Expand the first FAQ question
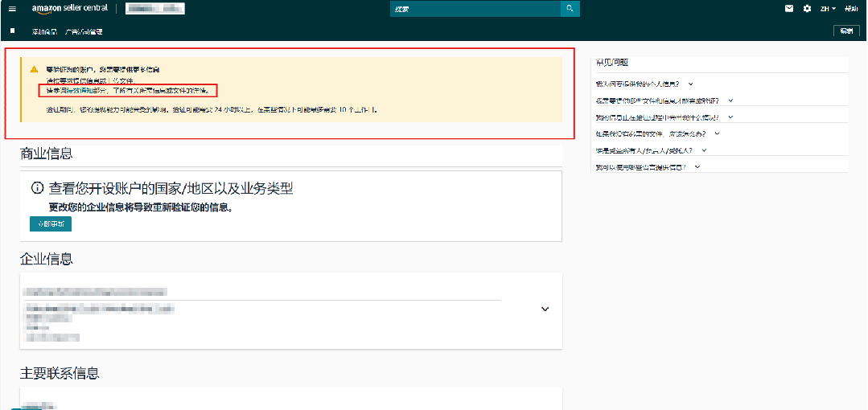 644,84
